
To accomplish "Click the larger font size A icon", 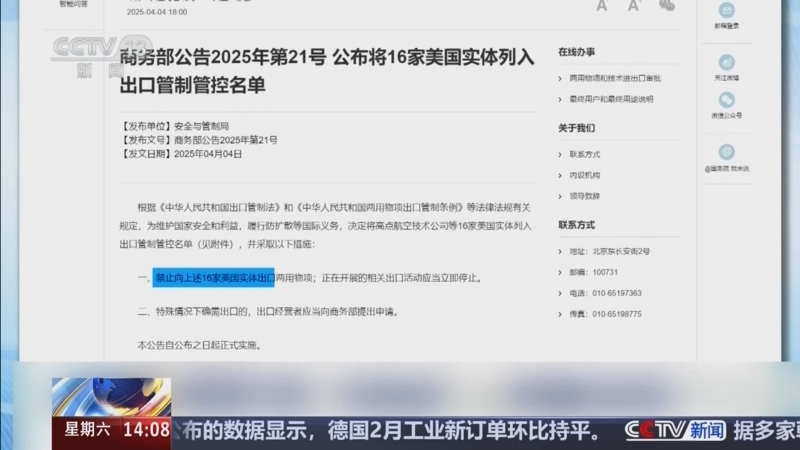I will point(634,6).
